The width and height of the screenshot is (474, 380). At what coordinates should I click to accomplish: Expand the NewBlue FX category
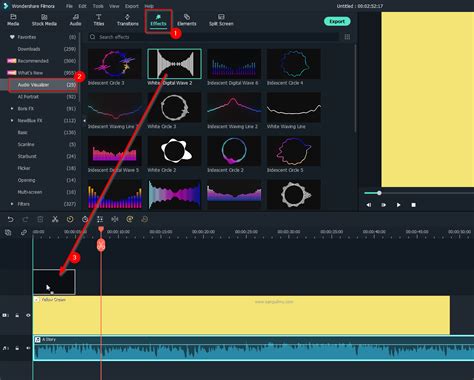click(12, 120)
